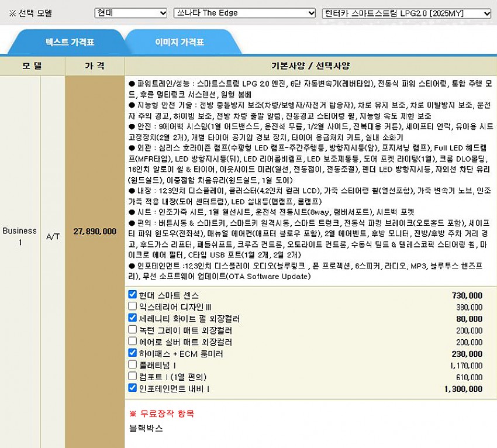Click the 1,300,000 navigation option price
497x448 pixels.
(463, 389)
